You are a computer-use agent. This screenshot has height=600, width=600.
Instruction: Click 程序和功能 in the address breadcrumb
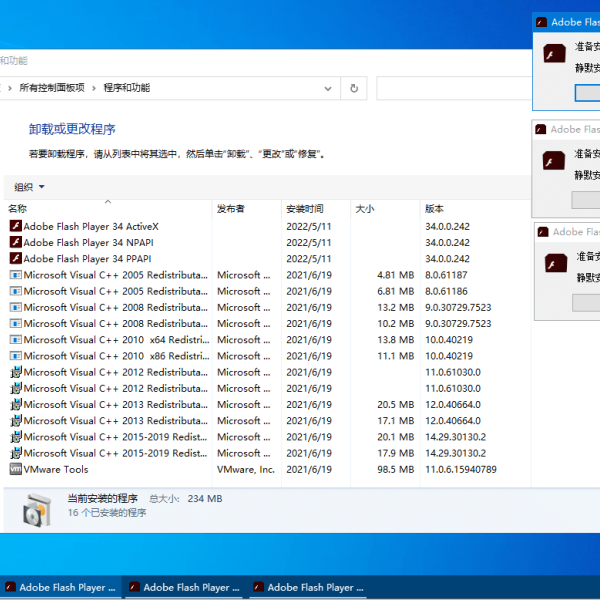(127, 88)
